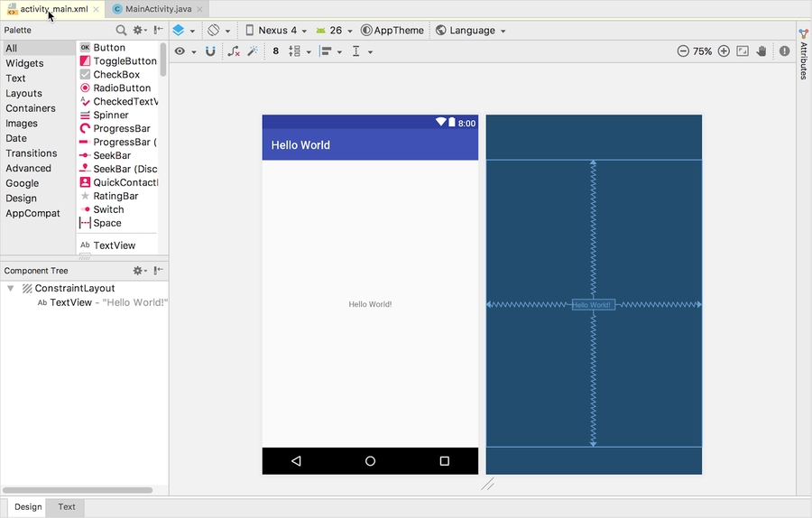
Task: Switch to the Text editor tab
Action: point(67,507)
